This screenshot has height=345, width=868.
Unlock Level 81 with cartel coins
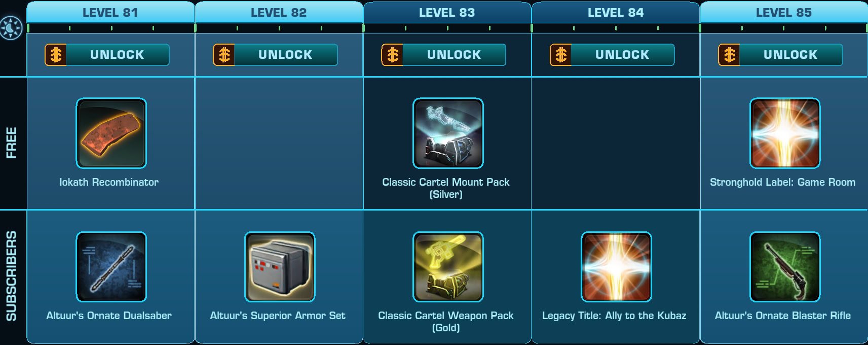107,55
